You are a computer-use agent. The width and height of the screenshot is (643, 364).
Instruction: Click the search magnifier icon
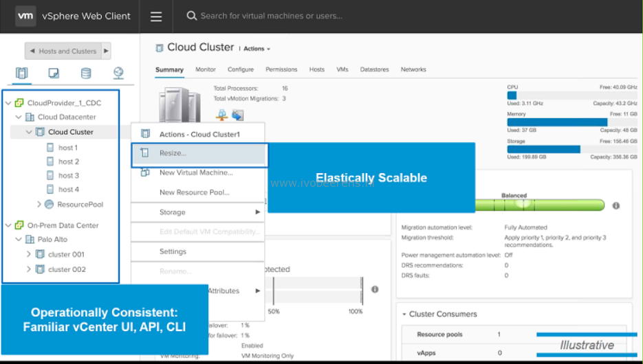coord(191,16)
